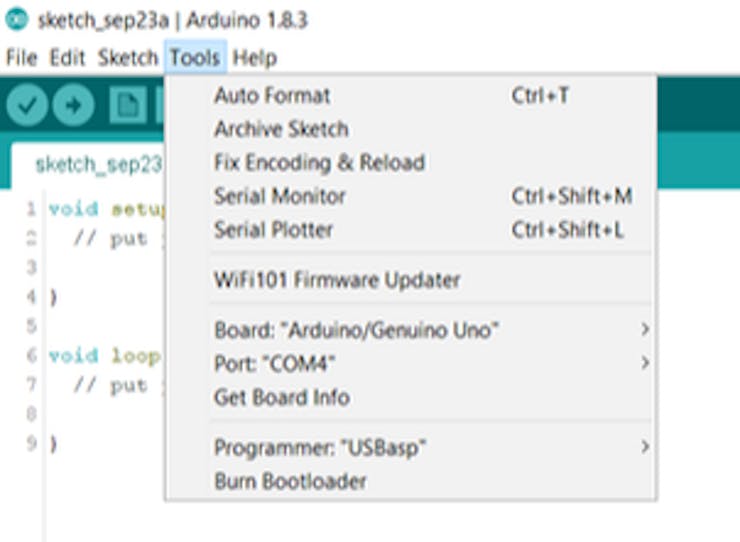Click line number 6 in the gutter
This screenshot has height=542, width=740.
point(31,355)
